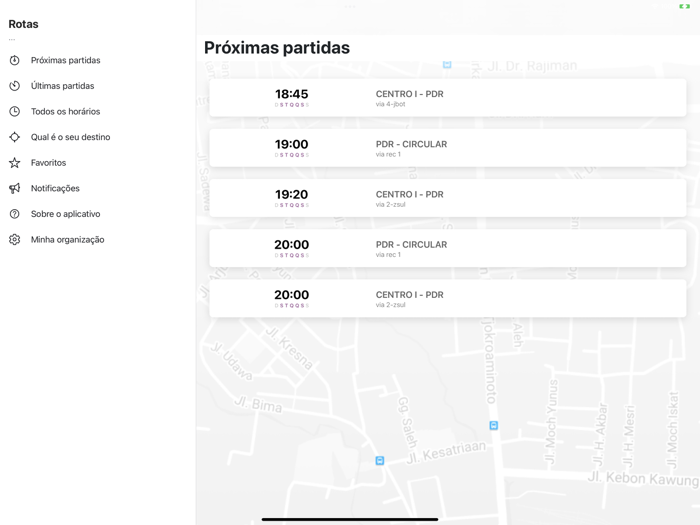Open the Notificações menu item
The width and height of the screenshot is (700, 525).
(x=55, y=188)
